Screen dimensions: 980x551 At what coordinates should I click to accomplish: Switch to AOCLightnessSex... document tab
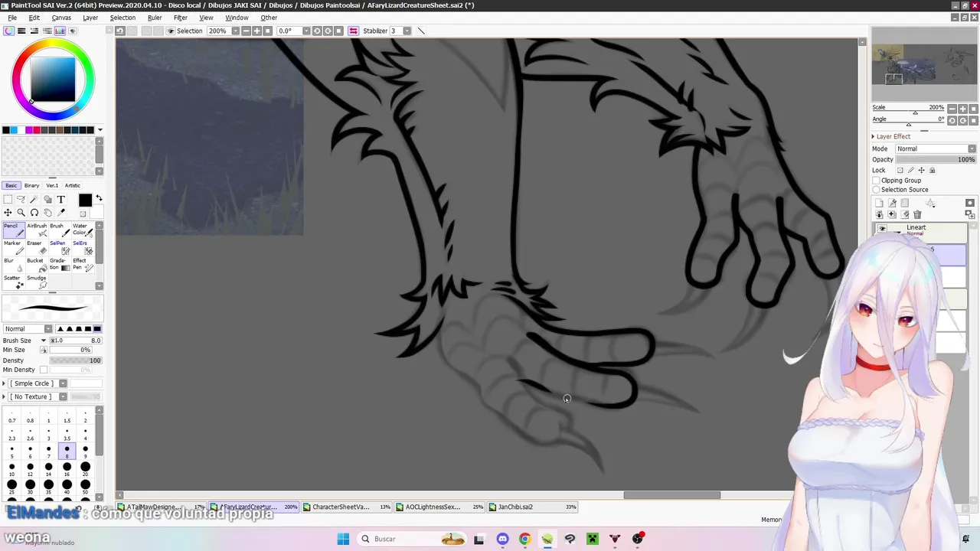[440, 507]
